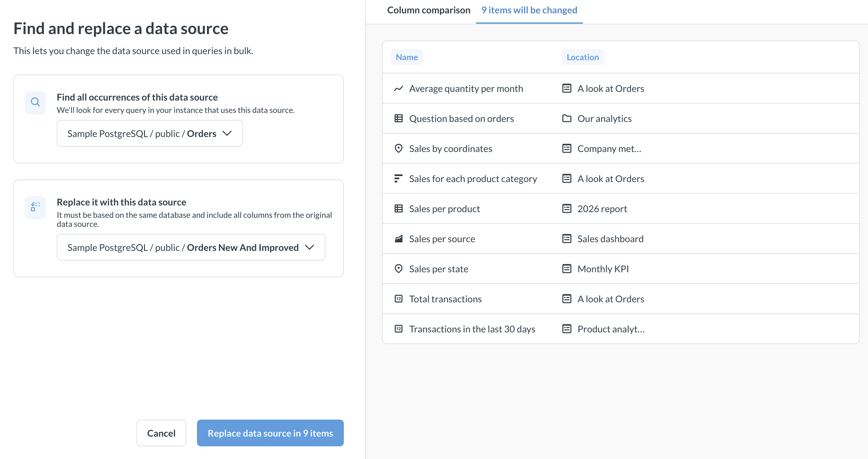
Task: Open the Orders source data dropdown
Action: coord(150,134)
